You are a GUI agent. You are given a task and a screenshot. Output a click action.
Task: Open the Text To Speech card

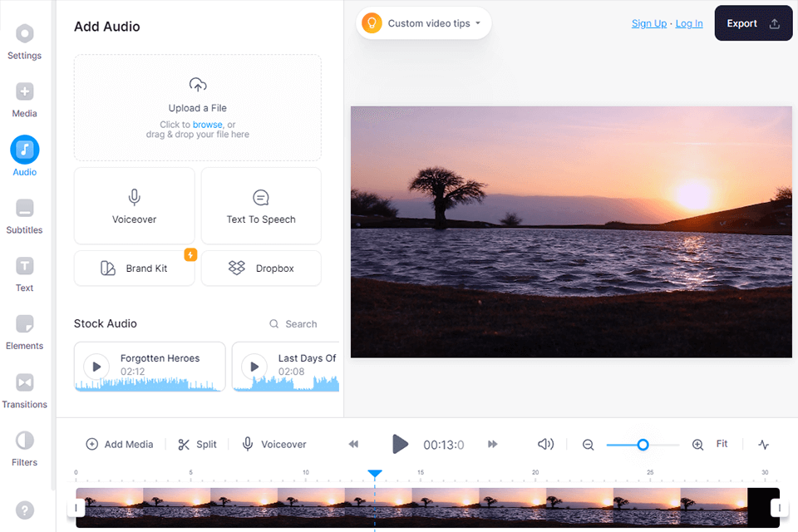(x=261, y=205)
